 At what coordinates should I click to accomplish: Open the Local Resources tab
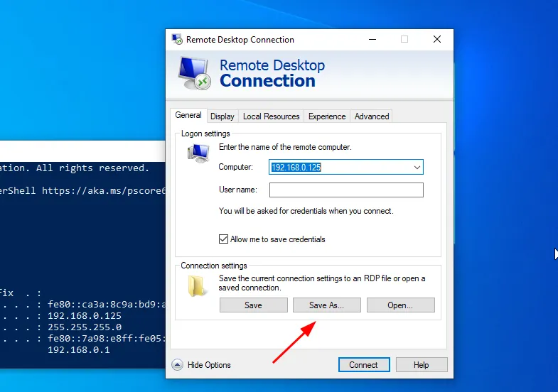coord(271,116)
